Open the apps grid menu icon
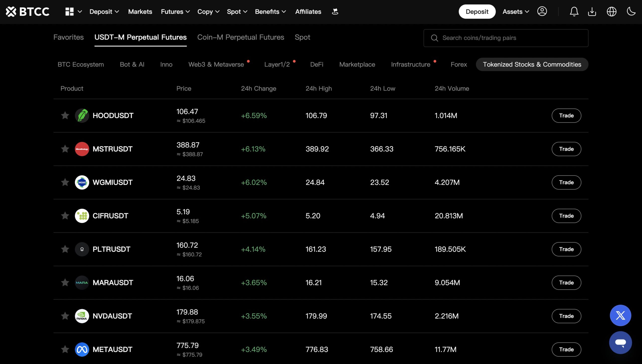The image size is (642, 364). (69, 12)
